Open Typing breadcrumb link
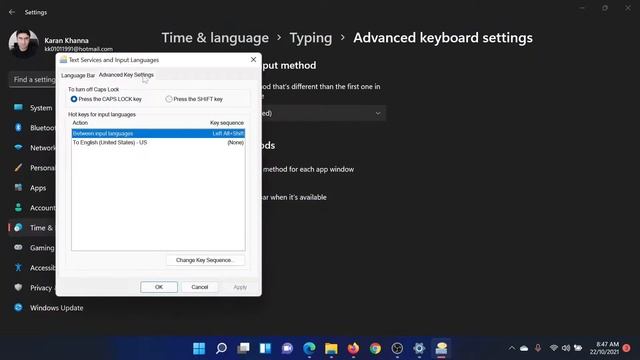Screen dimensions: 640x360 click(x=311, y=38)
